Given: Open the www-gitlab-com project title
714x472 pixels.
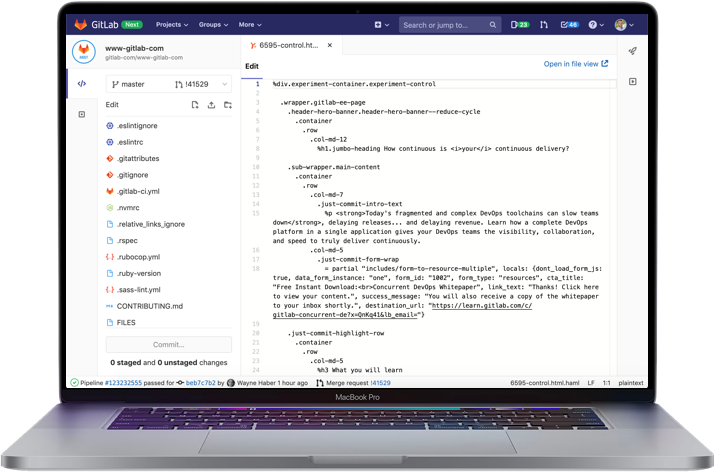Looking at the screenshot, I should [x=134, y=48].
